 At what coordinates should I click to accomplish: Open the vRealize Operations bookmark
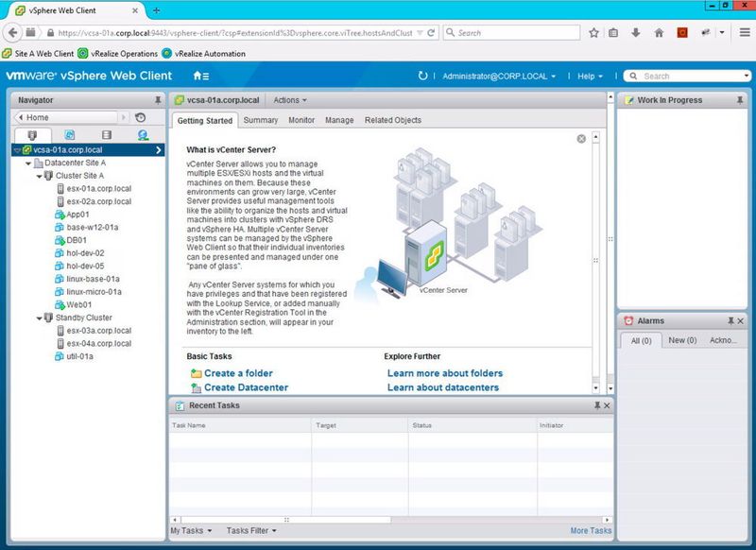[x=118, y=54]
